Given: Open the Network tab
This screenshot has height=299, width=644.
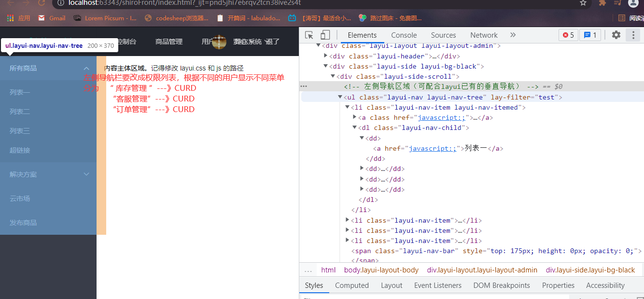Looking at the screenshot, I should [484, 35].
